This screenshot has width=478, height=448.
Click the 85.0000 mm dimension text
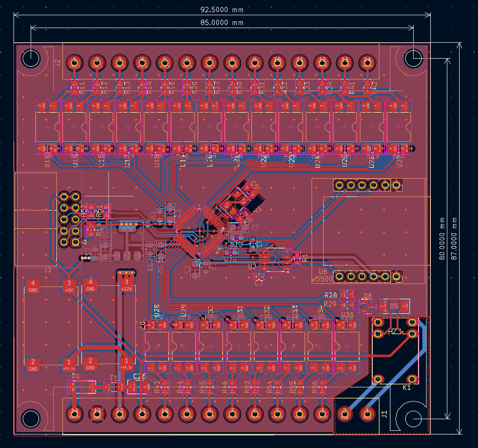coord(222,22)
